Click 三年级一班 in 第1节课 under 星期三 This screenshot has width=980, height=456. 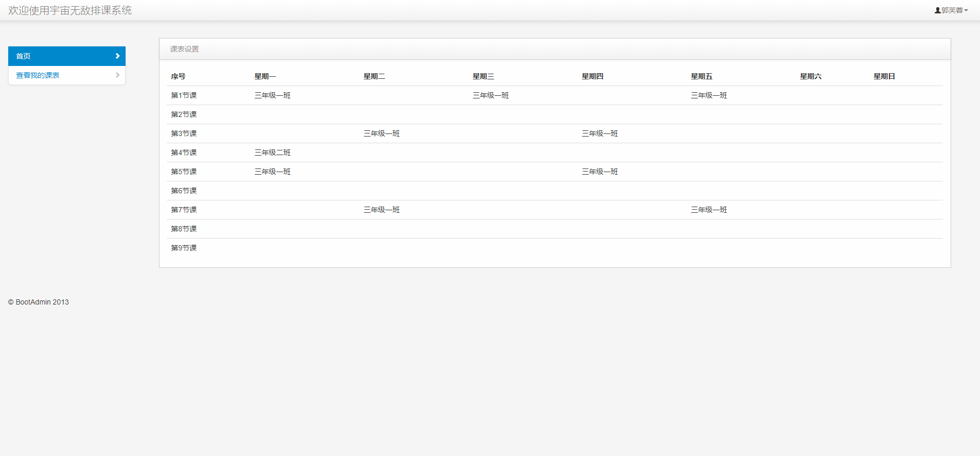pyautogui.click(x=491, y=95)
